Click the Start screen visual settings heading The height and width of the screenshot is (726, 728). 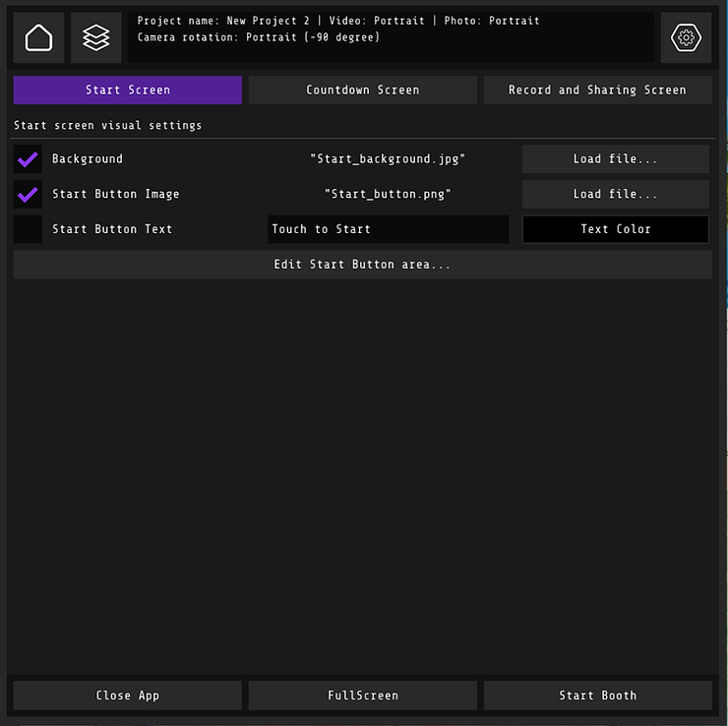pos(107,126)
